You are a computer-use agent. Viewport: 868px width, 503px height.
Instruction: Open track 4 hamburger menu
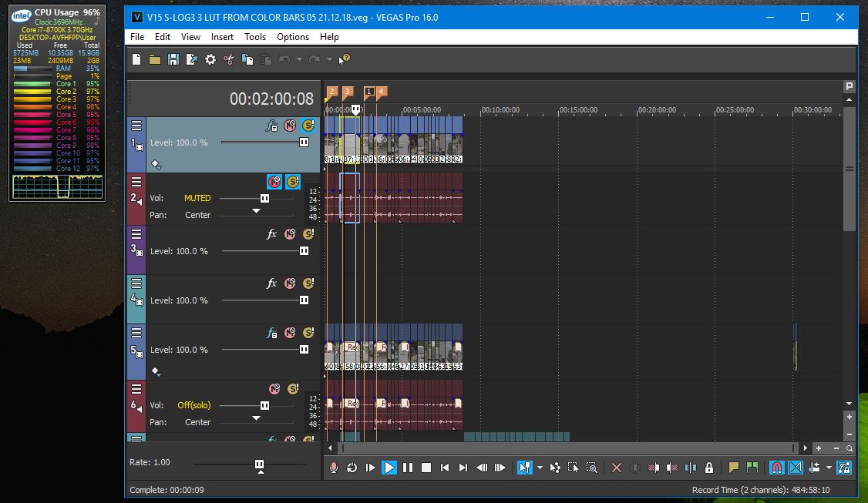coord(136,283)
